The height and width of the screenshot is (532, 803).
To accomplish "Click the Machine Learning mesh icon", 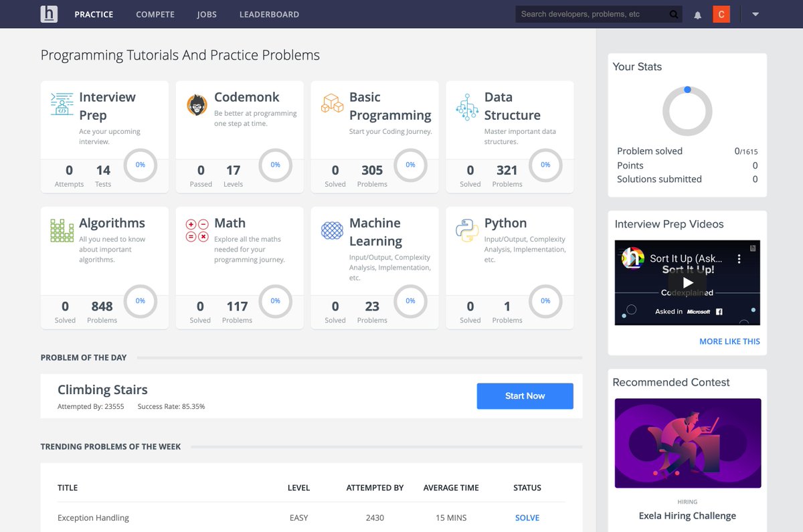I will pos(333,230).
